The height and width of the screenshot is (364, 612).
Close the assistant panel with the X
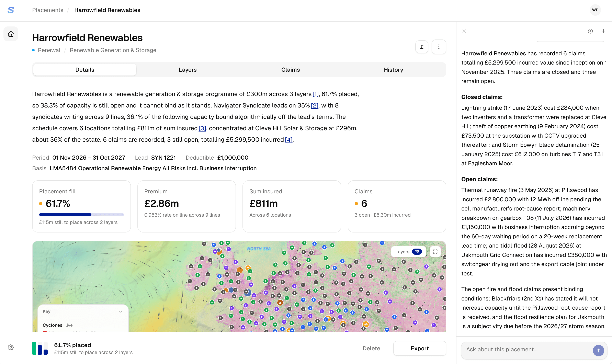[x=464, y=31]
